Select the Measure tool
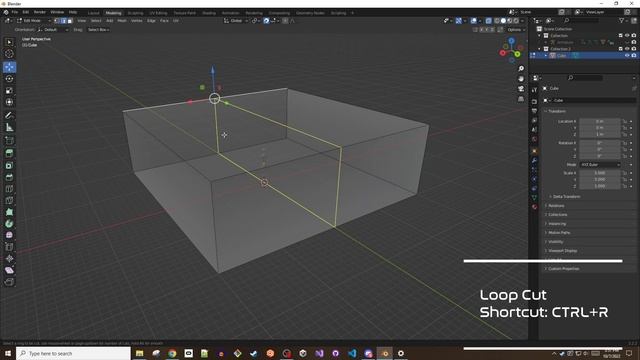This screenshot has height=360, width=640. pyautogui.click(x=9, y=127)
